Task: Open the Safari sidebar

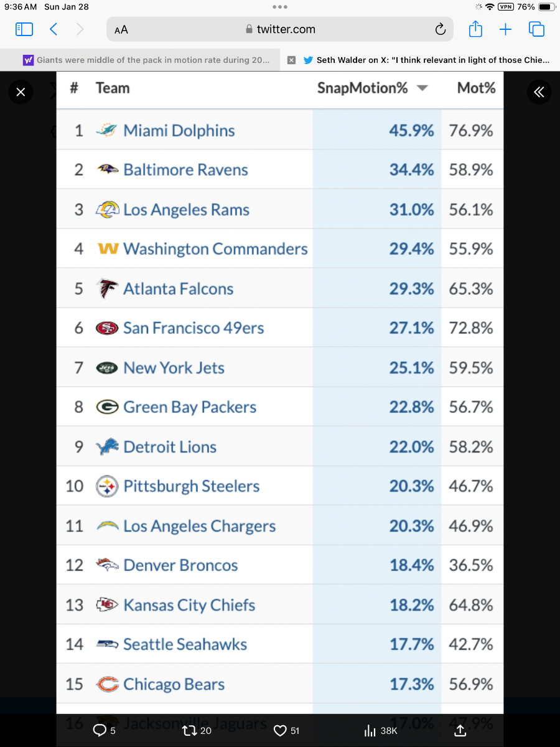Action: pos(24,29)
